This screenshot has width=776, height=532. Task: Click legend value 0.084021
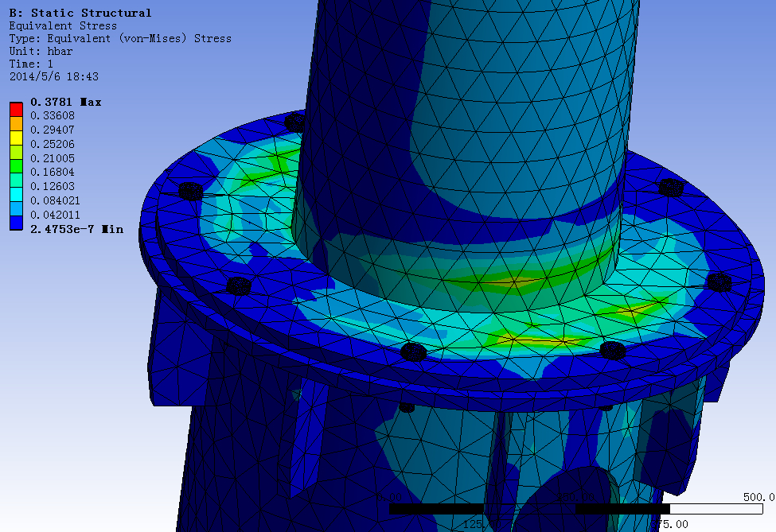click(x=56, y=200)
